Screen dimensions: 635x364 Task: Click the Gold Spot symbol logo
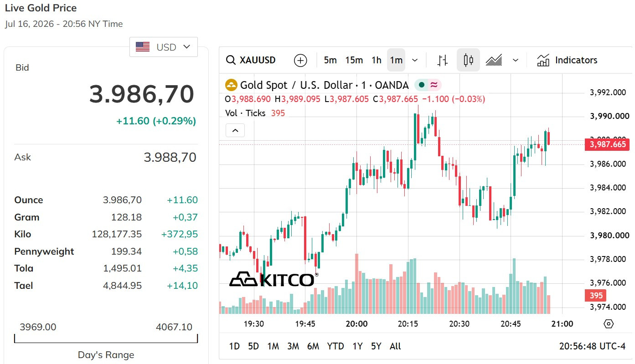pyautogui.click(x=232, y=85)
